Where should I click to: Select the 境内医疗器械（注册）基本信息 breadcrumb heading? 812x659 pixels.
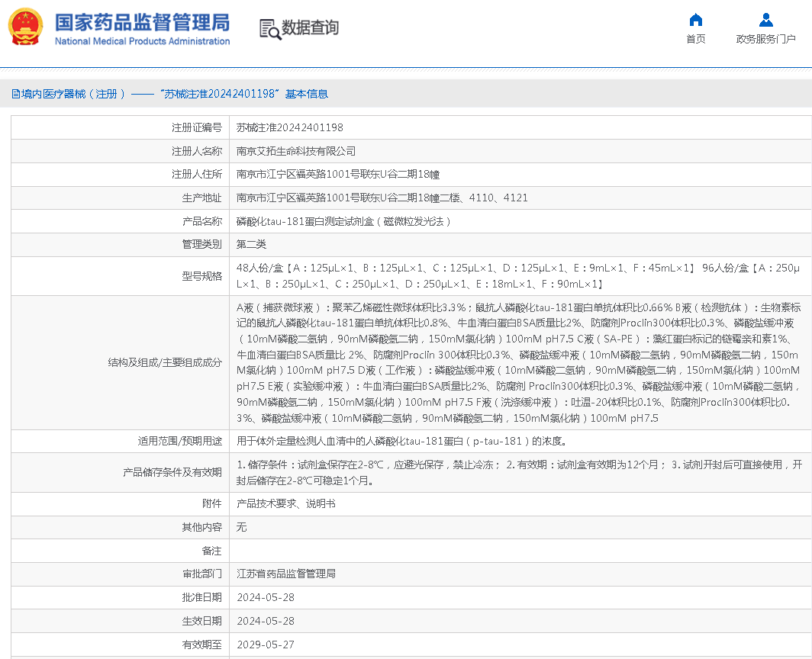click(170, 94)
